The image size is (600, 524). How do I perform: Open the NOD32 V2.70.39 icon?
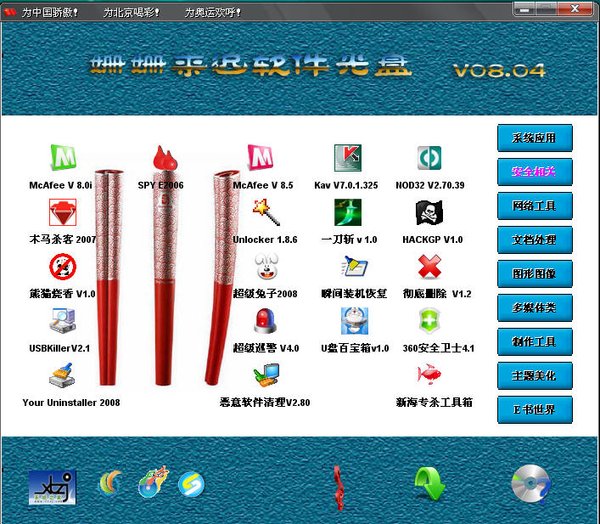[x=429, y=158]
